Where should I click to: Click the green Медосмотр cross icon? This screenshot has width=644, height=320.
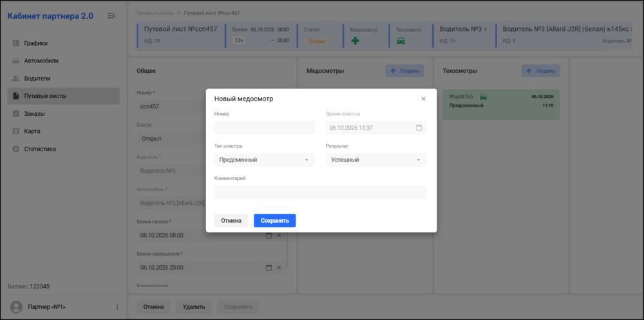click(x=355, y=41)
